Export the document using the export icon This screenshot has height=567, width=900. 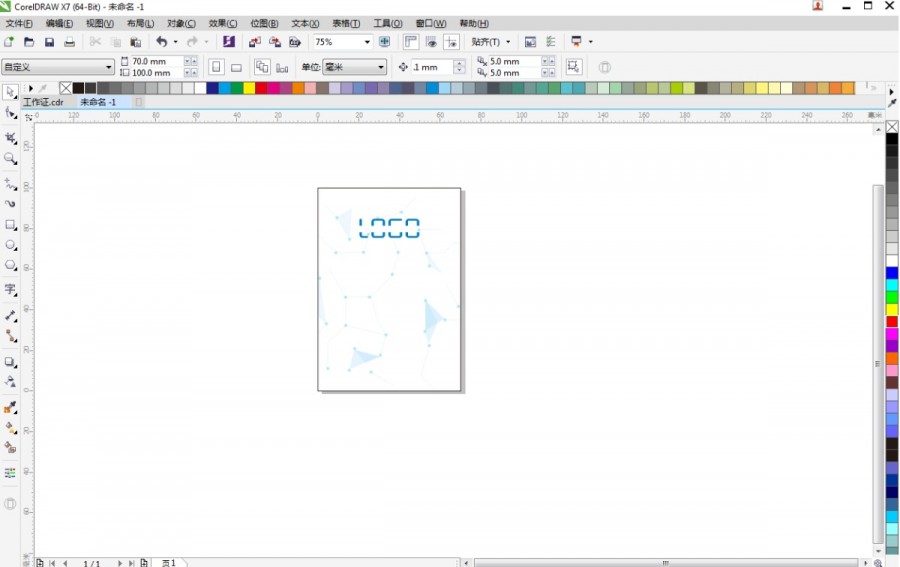click(x=275, y=42)
